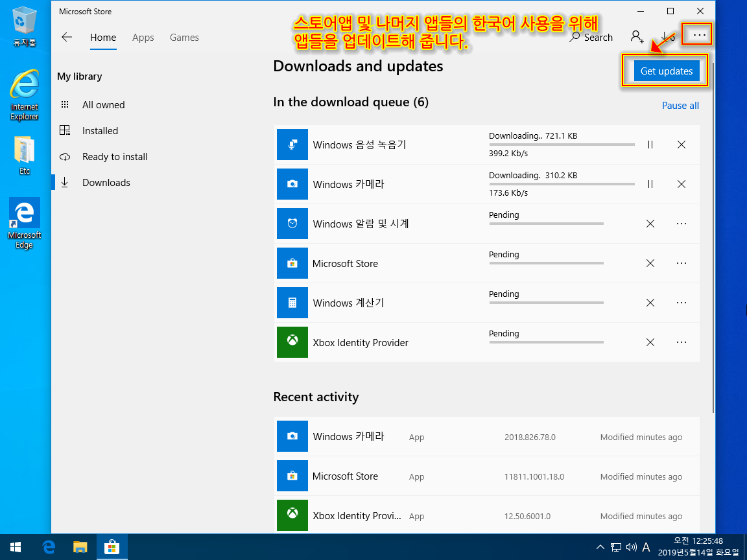Click Xbox icon in Recent activity
The height and width of the screenshot is (560, 747).
[x=292, y=515]
